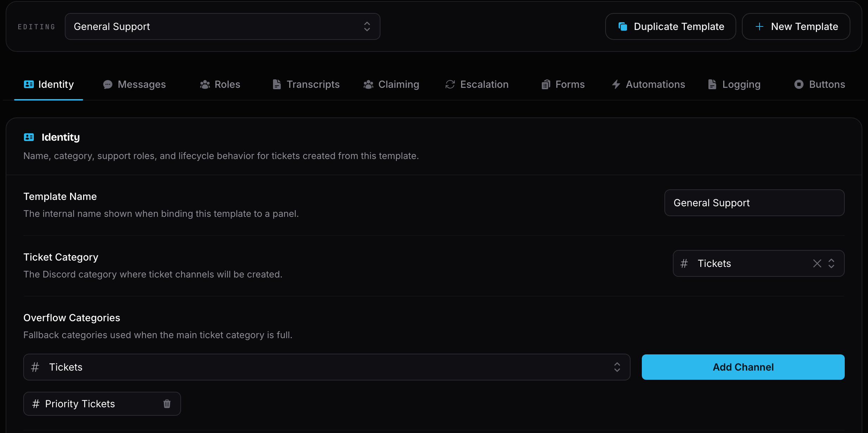Screen dimensions: 868x433
Task: Switch to the Transcripts tab
Action: pos(306,85)
